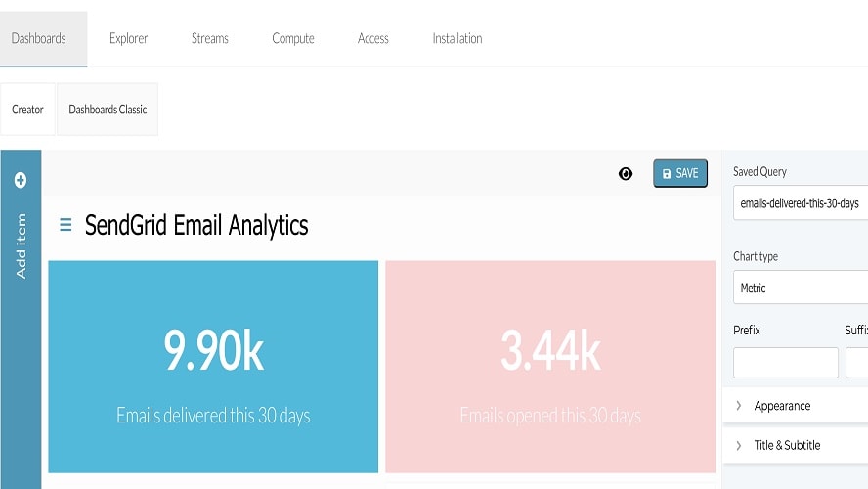The image size is (868, 489).
Task: Select the Emails opened 3.44k metric tile
Action: coord(550,367)
